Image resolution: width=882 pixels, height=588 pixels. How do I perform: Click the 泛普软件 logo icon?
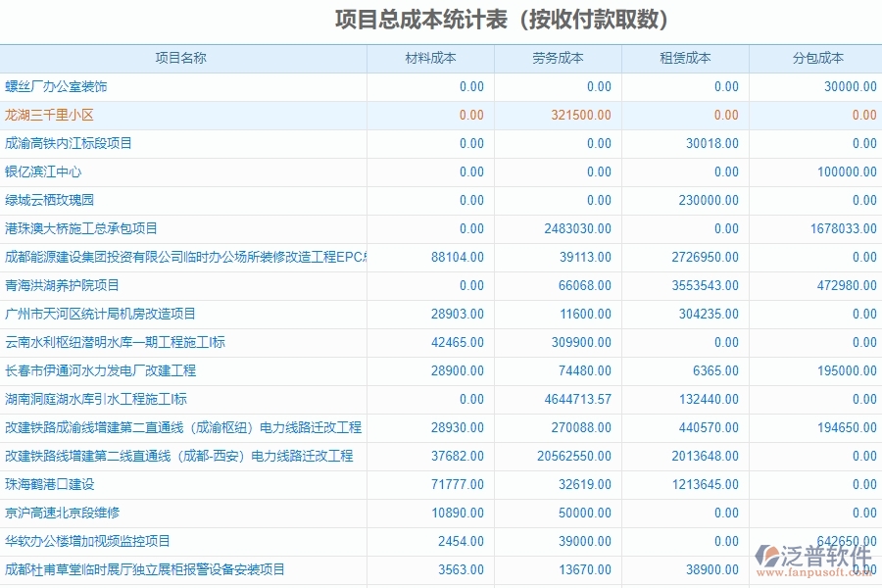765,555
